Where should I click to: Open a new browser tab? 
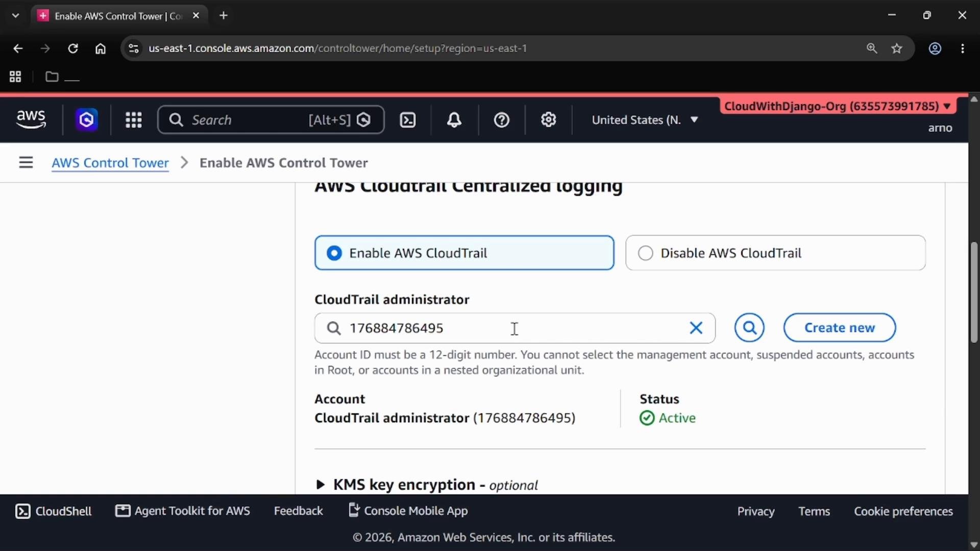[224, 16]
